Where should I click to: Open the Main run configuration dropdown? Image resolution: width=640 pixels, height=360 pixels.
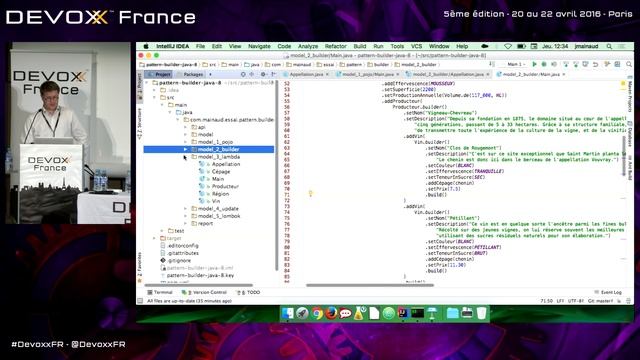tap(516, 64)
